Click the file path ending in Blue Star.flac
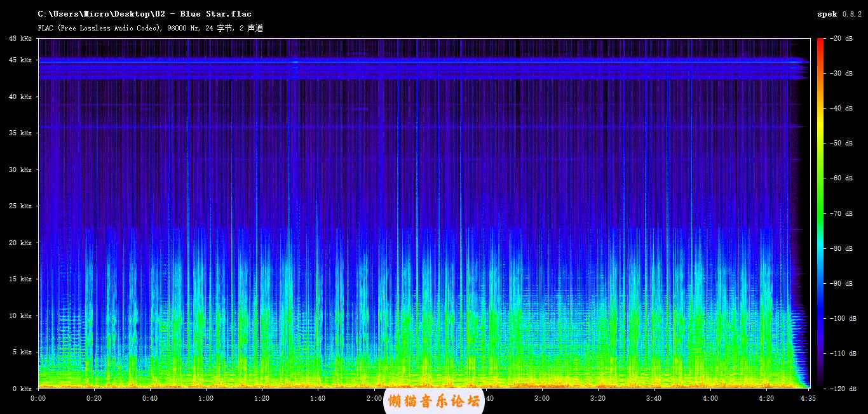The image size is (868, 414). (x=145, y=14)
